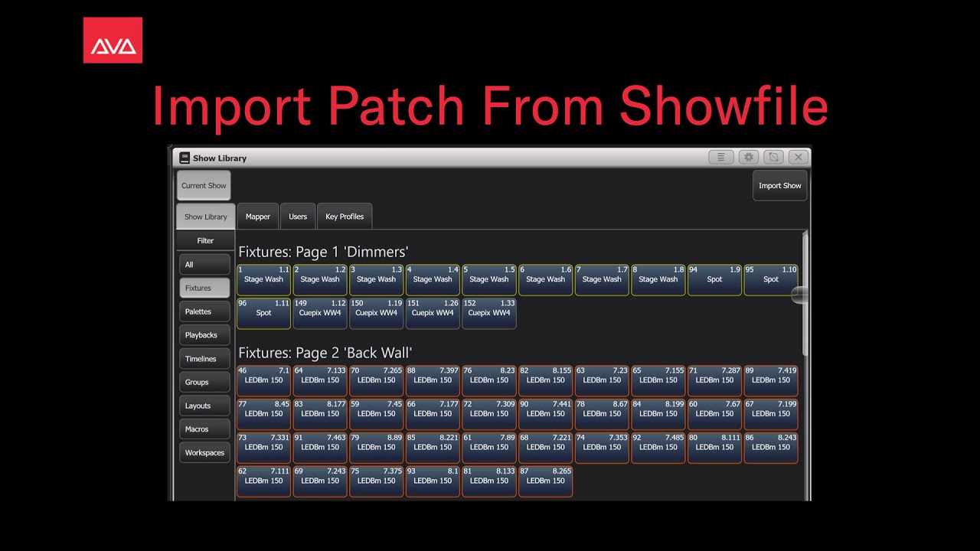Click the Show Library book icon in title bar
The height and width of the screenshot is (551, 980).
point(185,158)
